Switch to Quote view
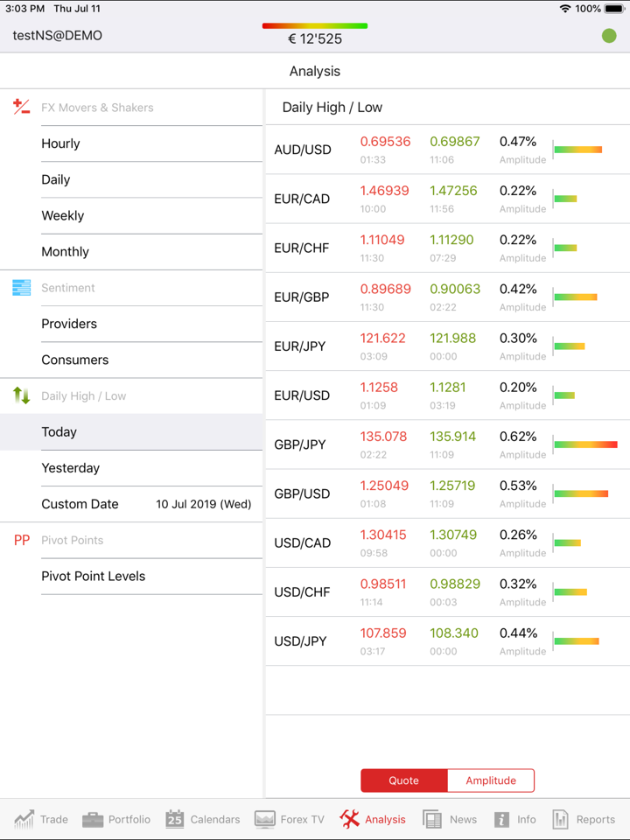The width and height of the screenshot is (630, 840). click(403, 780)
